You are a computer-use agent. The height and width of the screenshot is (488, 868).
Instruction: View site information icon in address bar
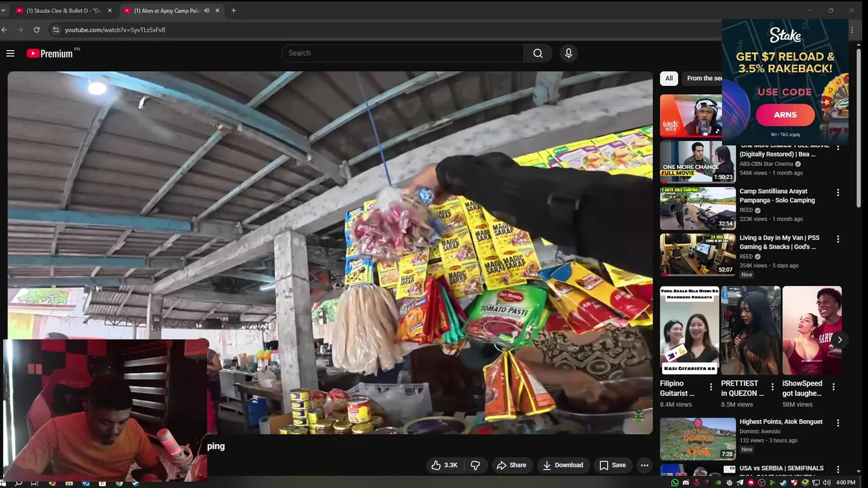click(56, 30)
